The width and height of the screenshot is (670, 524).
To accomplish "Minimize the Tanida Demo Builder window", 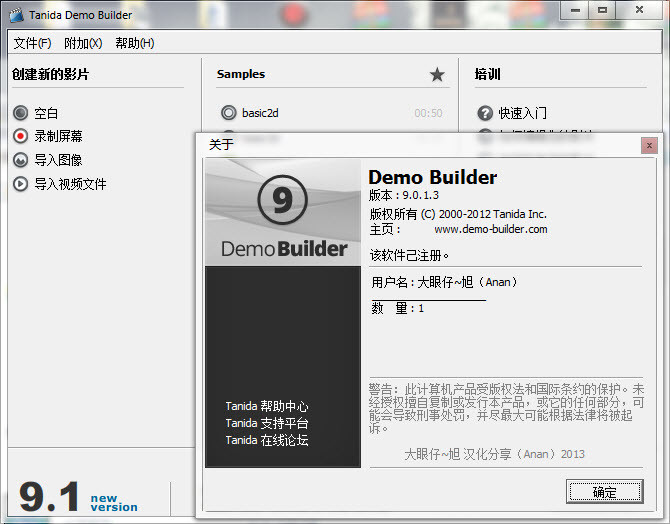I will (x=575, y=10).
